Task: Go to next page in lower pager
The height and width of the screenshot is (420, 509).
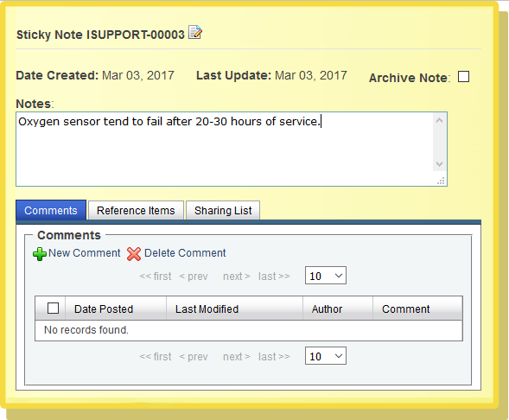Action: point(236,357)
